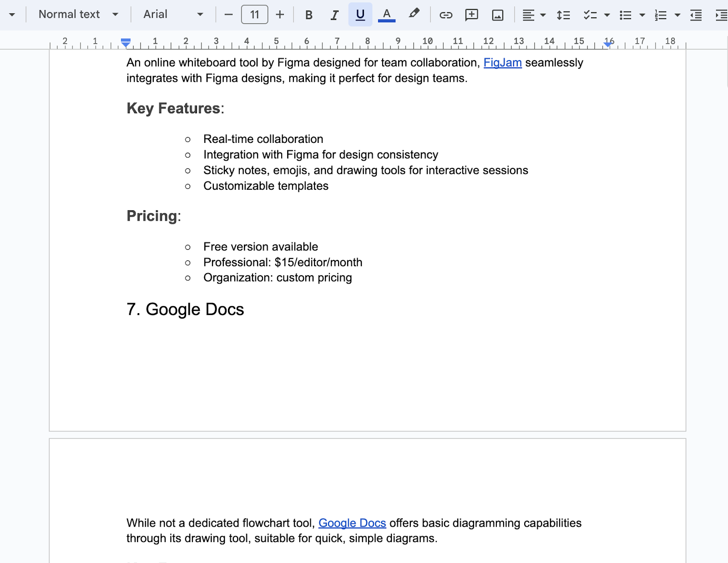728x563 pixels.
Task: Turn off underline formatting
Action: coord(360,15)
